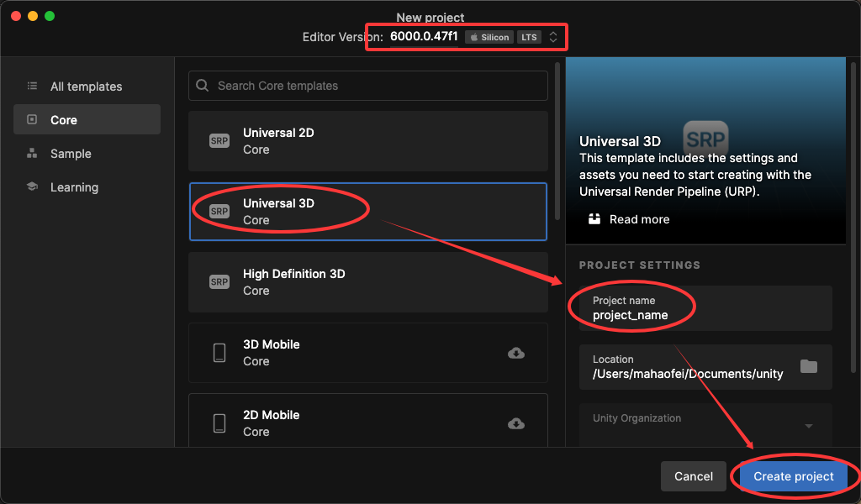Click the Learning graduation cap icon
The height and width of the screenshot is (504, 861).
coord(32,186)
